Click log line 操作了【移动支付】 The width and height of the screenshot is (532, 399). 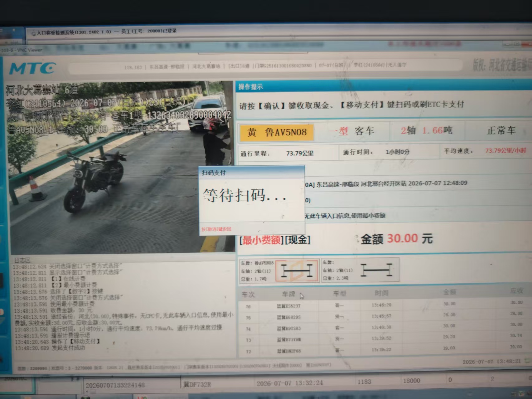(58, 342)
